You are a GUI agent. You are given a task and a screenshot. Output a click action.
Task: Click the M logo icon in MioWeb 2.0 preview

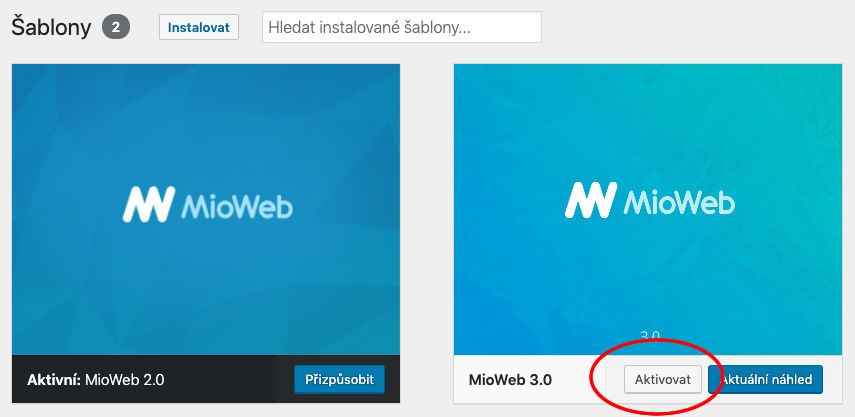pyautogui.click(x=148, y=205)
